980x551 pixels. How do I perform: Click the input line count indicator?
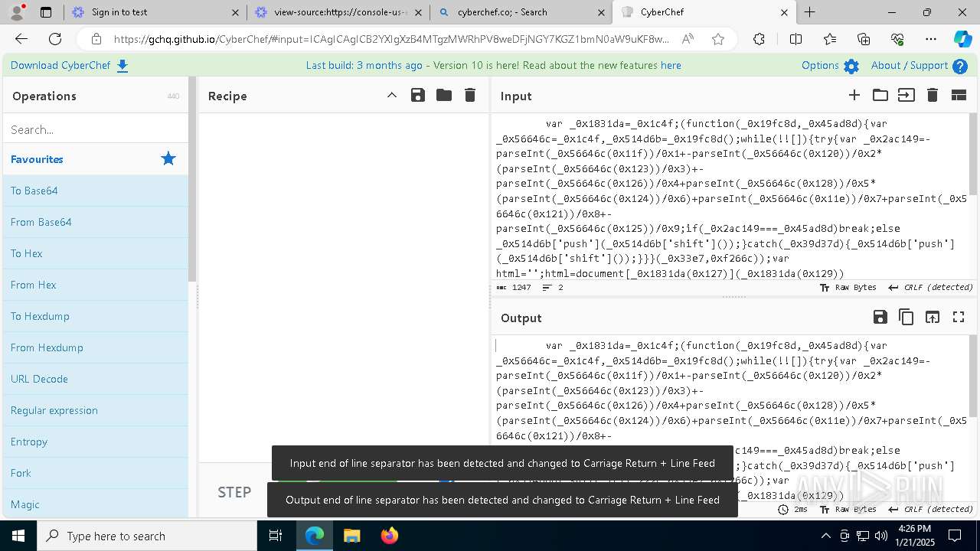[553, 288]
